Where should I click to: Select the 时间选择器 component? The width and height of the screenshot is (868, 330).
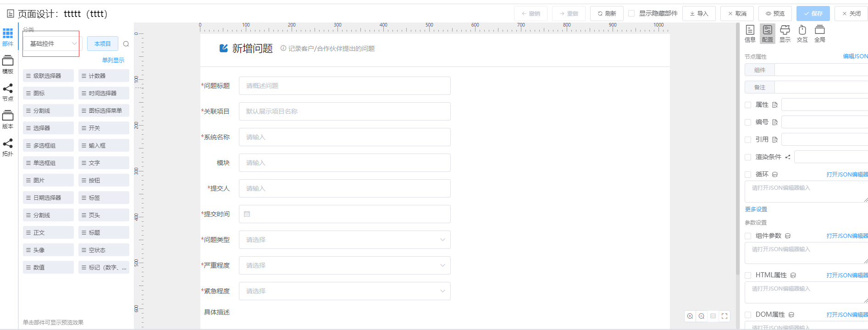click(104, 93)
